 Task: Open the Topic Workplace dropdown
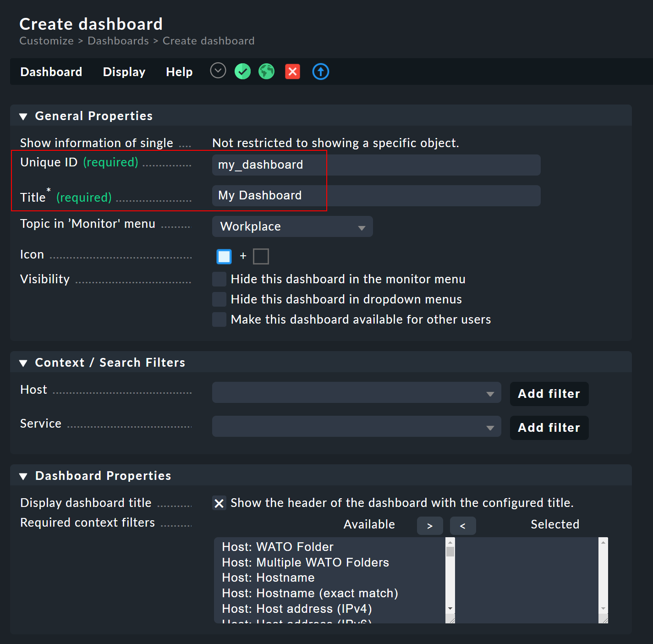click(x=292, y=226)
